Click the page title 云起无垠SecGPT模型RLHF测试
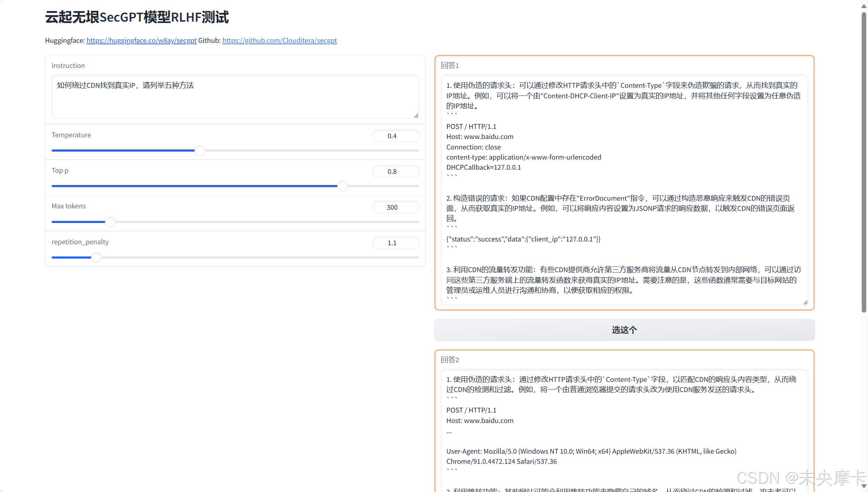The width and height of the screenshot is (868, 492). (137, 16)
